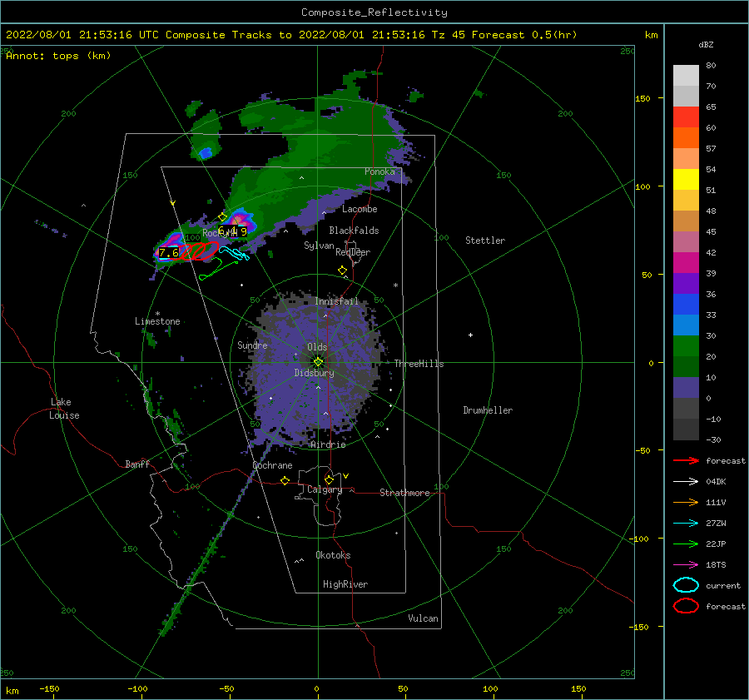The width and height of the screenshot is (749, 700).
Task: Click the Forecast 0.5(hr) header text
Action: click(x=524, y=35)
